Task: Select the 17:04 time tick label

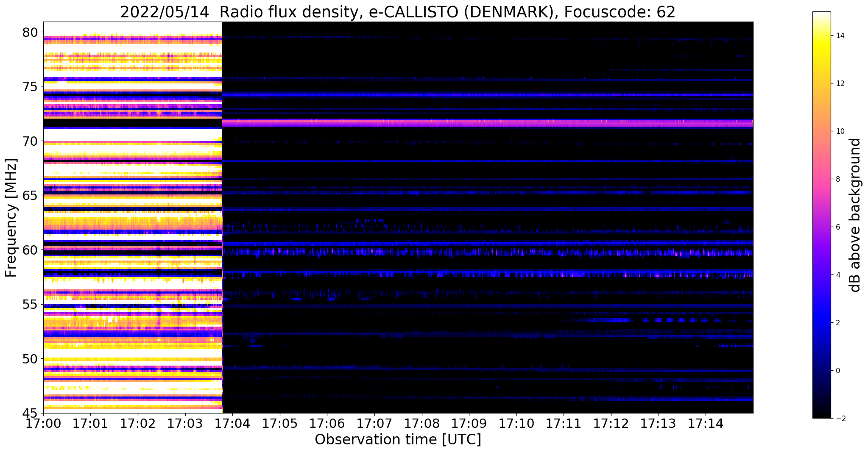Action: click(232, 423)
